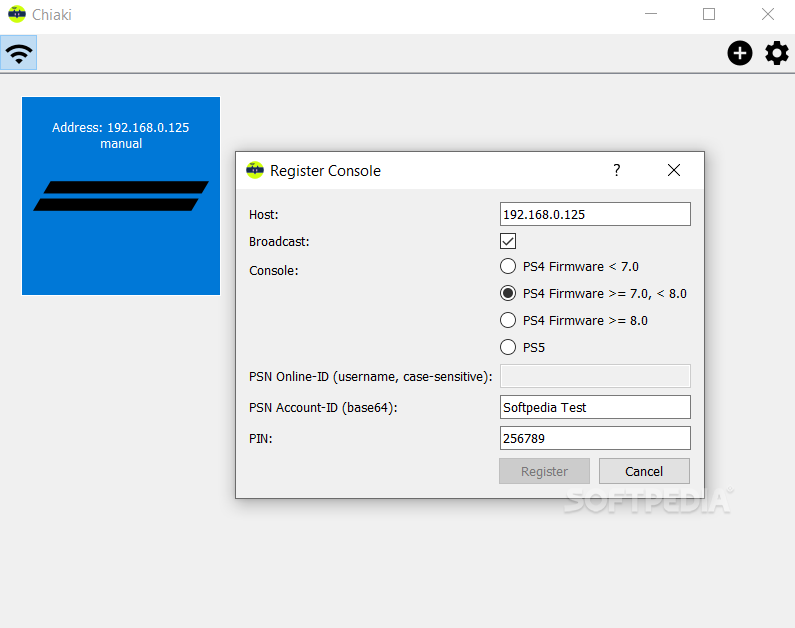Select PS4 Firmware < 7.0 radio

point(508,266)
